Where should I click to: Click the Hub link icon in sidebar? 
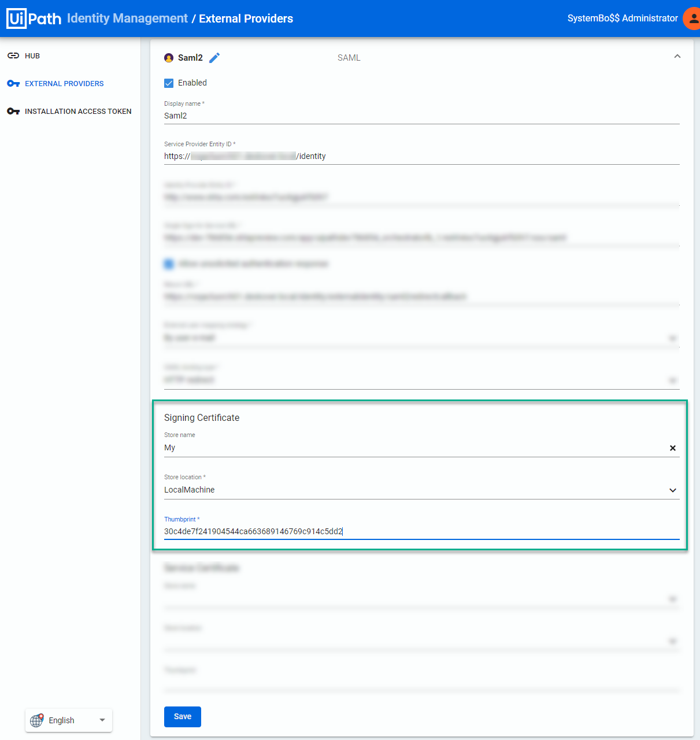[13, 56]
